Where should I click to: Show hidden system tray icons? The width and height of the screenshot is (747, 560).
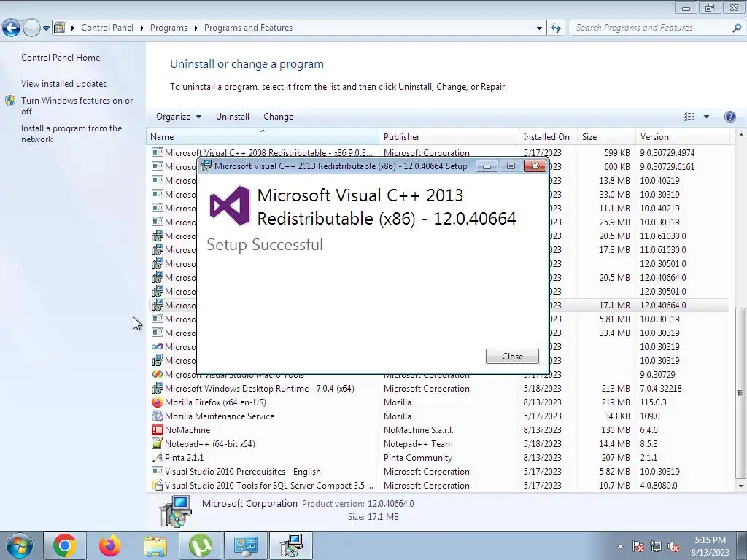coord(620,547)
